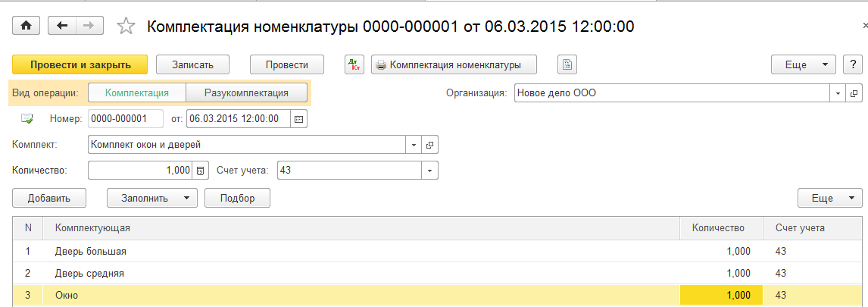The height and width of the screenshot is (307, 868).
Task: Go back with the left arrow
Action: click(62, 26)
